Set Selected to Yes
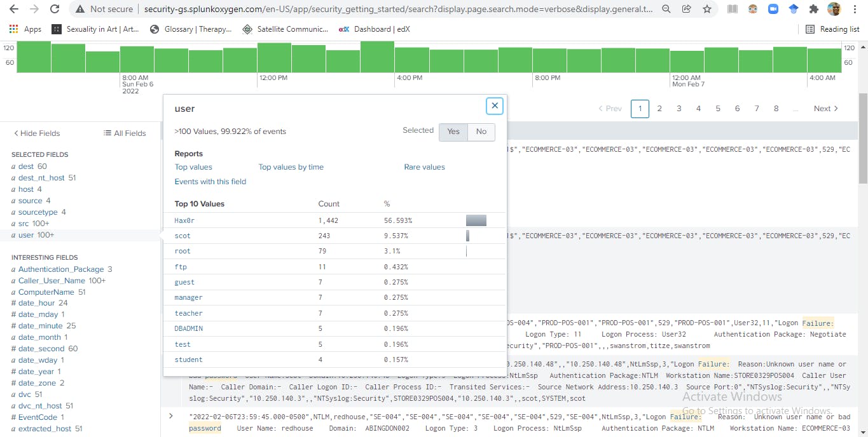Screen dimensions: 868x437 click(453, 131)
